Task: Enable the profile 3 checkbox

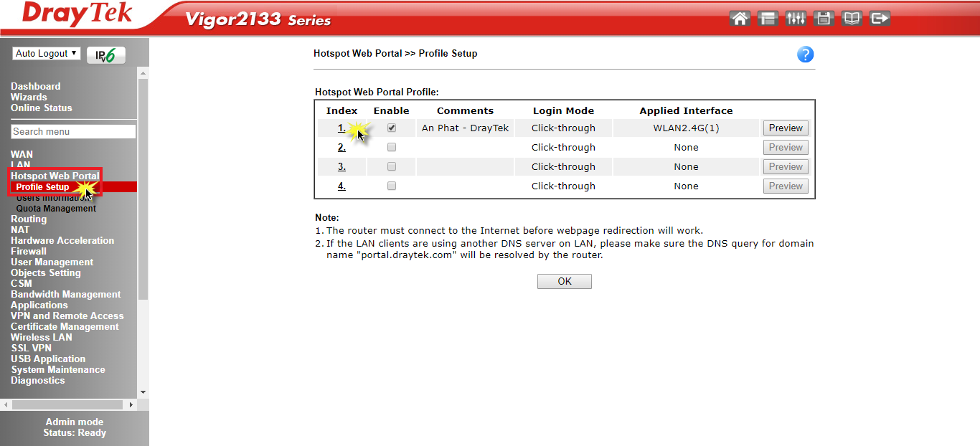Action: [392, 166]
